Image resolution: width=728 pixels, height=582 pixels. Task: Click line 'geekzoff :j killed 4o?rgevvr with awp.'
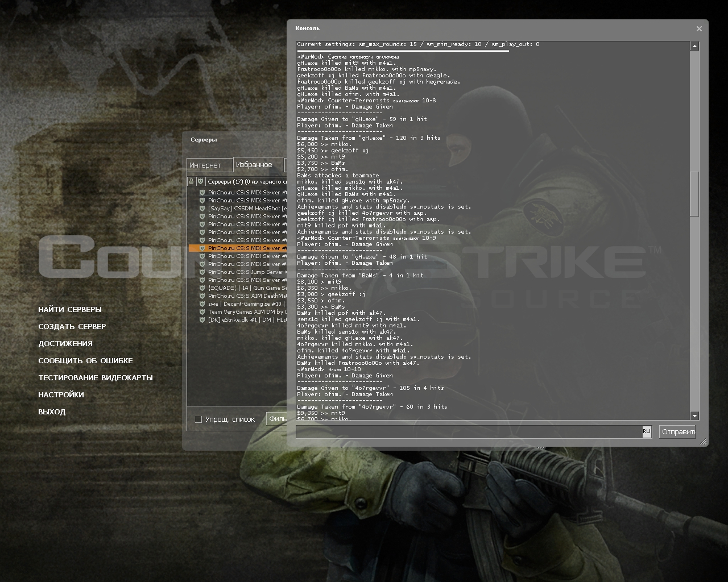(x=362, y=213)
